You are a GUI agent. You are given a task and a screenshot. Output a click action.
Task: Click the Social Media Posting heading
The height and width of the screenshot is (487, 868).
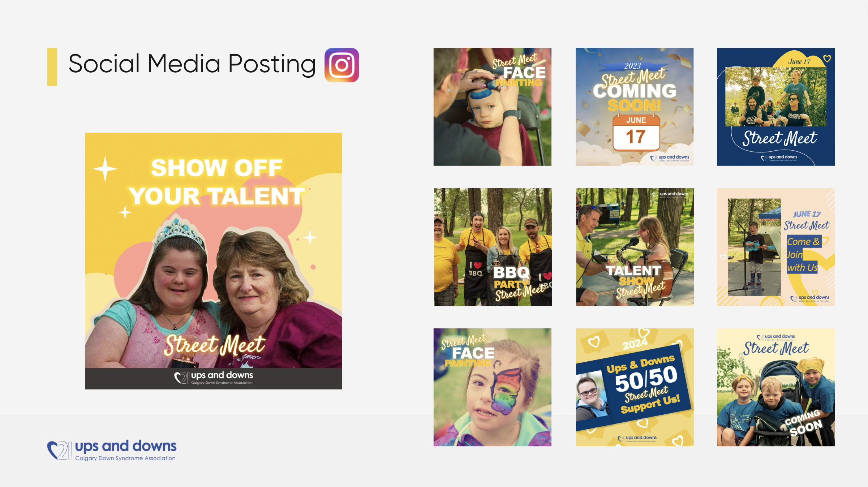192,64
